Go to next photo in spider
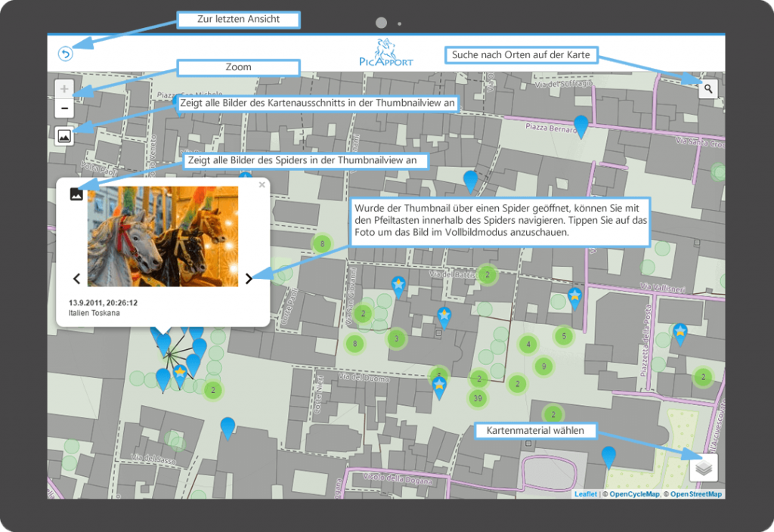774x532 pixels. click(249, 279)
